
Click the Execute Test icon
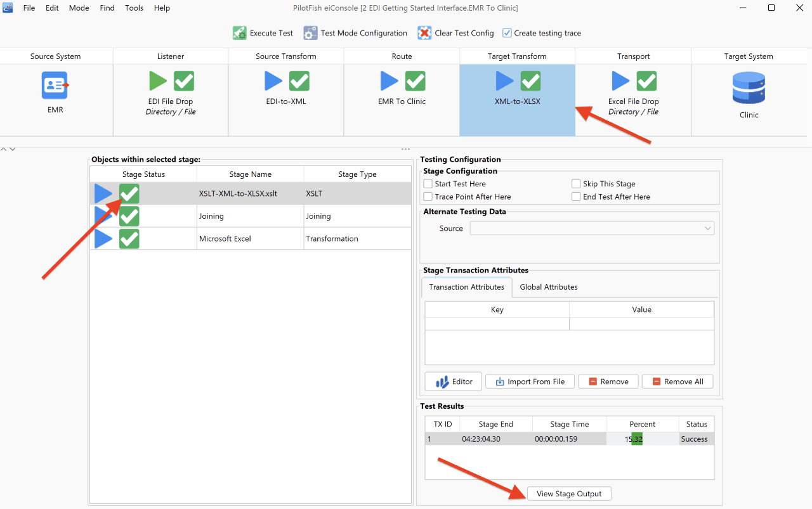point(239,33)
